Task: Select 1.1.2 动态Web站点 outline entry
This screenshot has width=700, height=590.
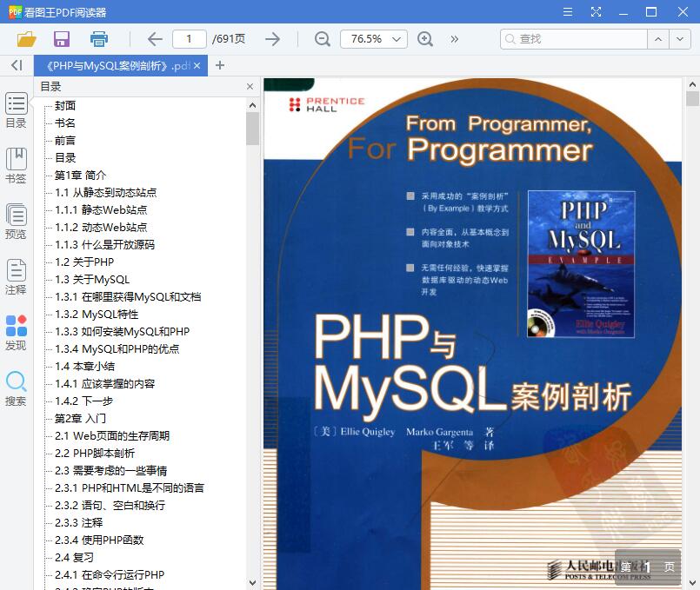Action: point(101,228)
